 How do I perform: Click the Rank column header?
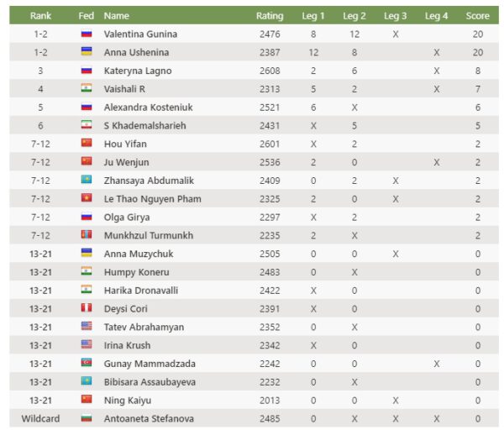tap(40, 16)
